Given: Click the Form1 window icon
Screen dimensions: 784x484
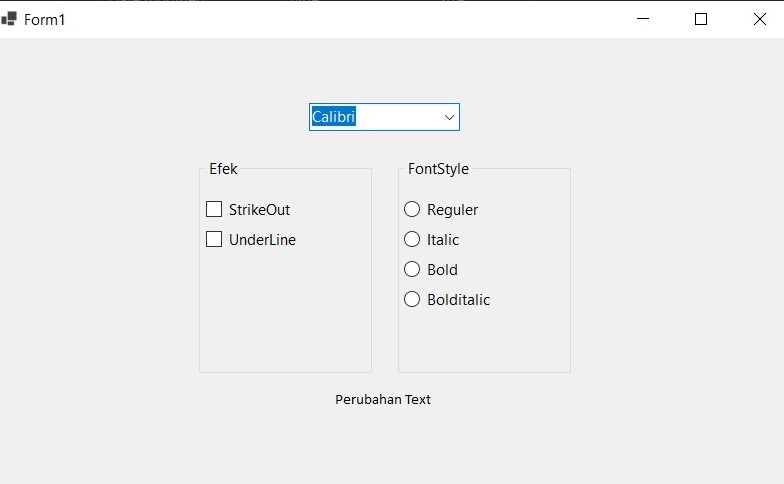Looking at the screenshot, I should [x=9, y=19].
